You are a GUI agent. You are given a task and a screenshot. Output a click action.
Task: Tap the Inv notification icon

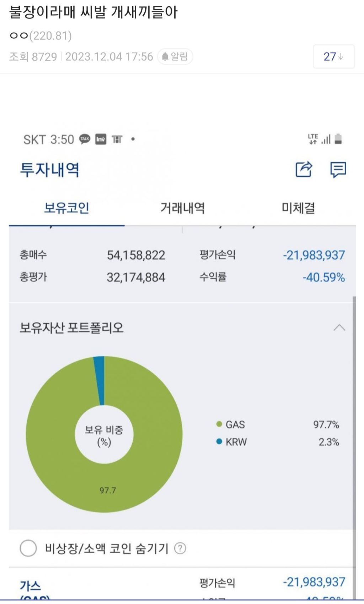coord(101,139)
